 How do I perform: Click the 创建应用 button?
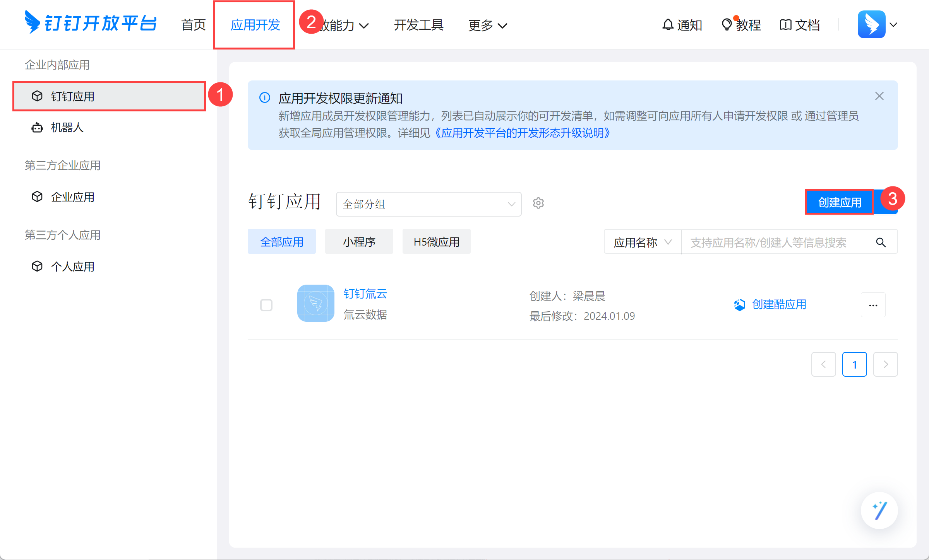pos(839,202)
